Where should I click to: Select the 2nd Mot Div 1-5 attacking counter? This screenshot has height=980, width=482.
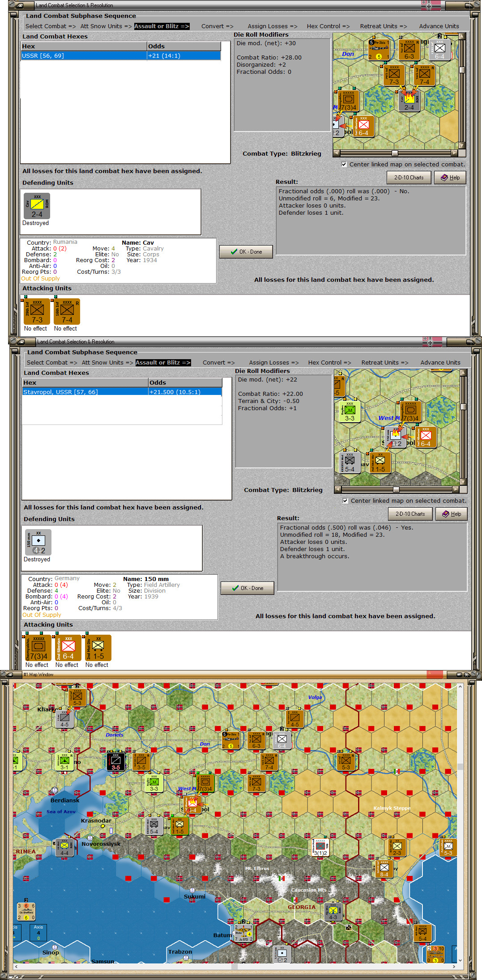[98, 648]
